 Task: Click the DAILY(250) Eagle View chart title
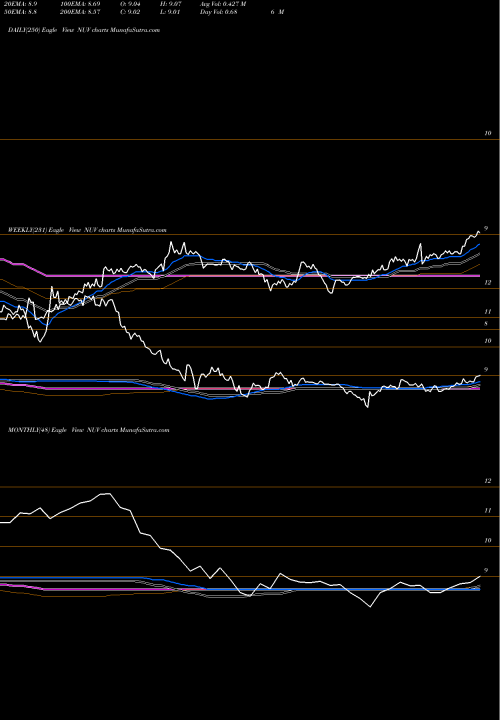[84, 30]
